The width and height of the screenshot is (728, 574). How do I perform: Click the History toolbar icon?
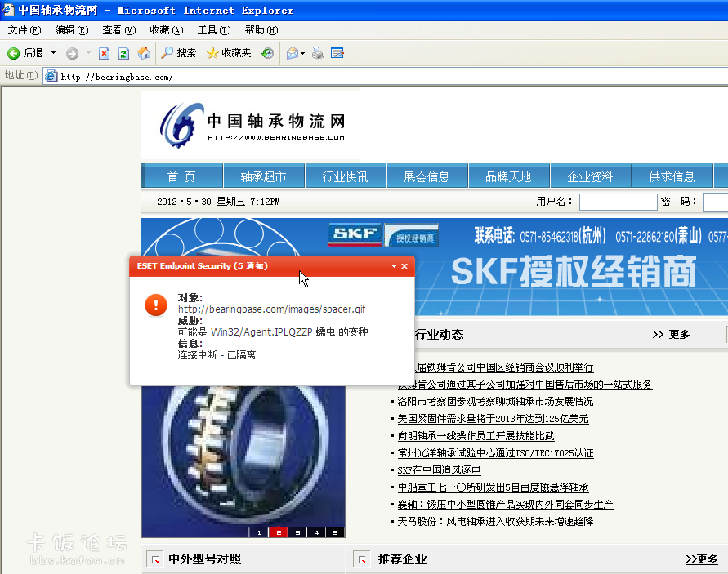267,53
